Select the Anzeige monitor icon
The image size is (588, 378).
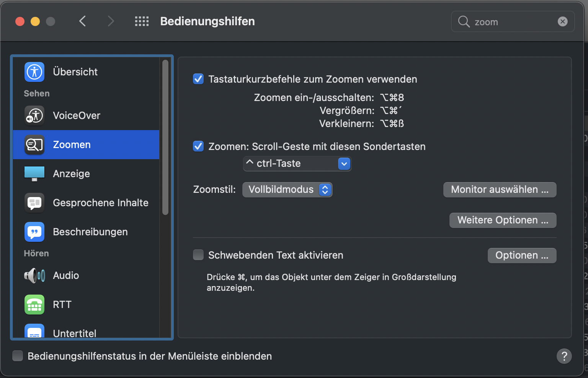[34, 174]
